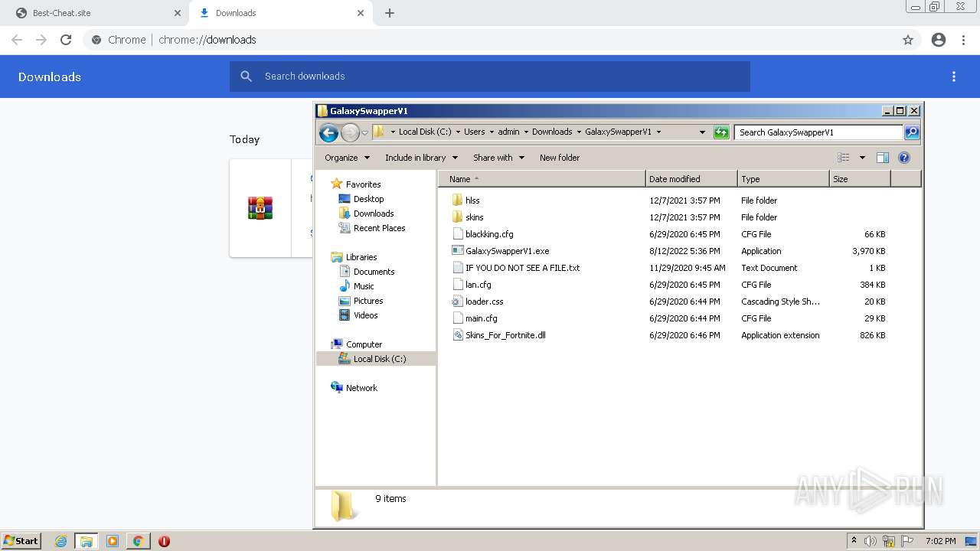This screenshot has height=551, width=980.
Task: Click the magnifier icon in GalaxySwapperV1 search box
Action: [x=911, y=132]
